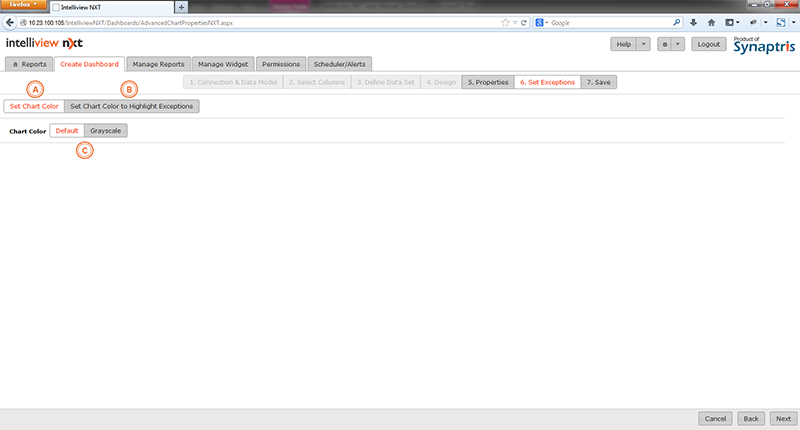Click the settings gear icon button
Screen dimensions: 800x430
point(664,44)
